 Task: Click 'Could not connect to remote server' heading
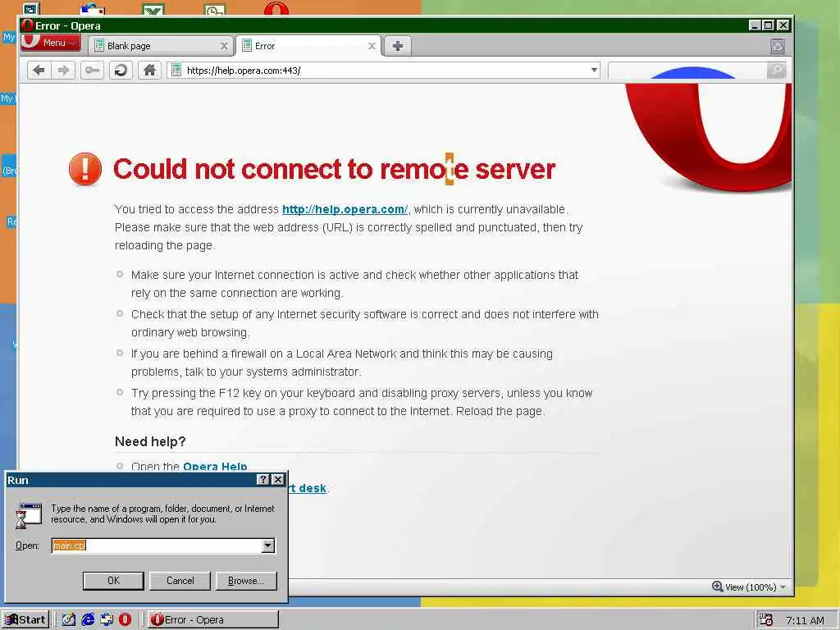tap(335, 169)
